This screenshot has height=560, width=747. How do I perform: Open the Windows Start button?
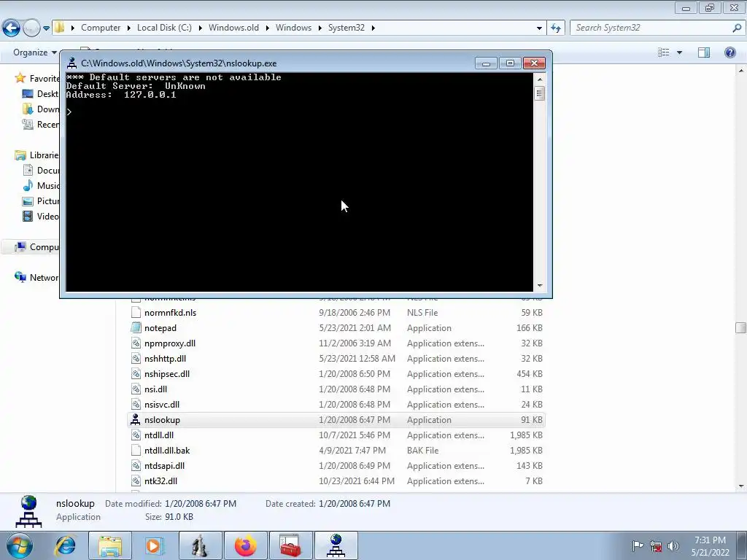click(20, 546)
